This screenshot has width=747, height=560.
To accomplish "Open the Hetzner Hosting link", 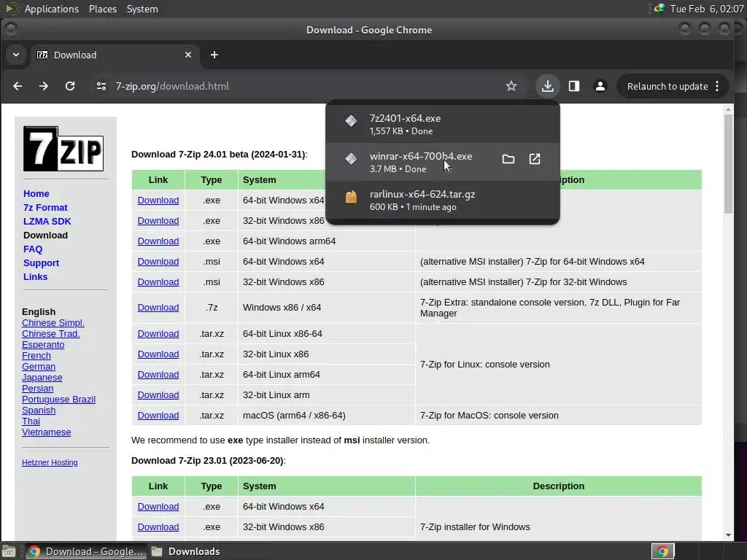I will (x=50, y=462).
